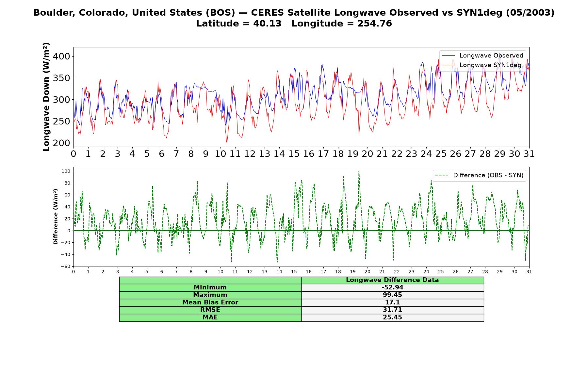The width and height of the screenshot is (588, 392).
Task: Click the Latitude and Longitude subtitle text
Action: pos(294,24)
